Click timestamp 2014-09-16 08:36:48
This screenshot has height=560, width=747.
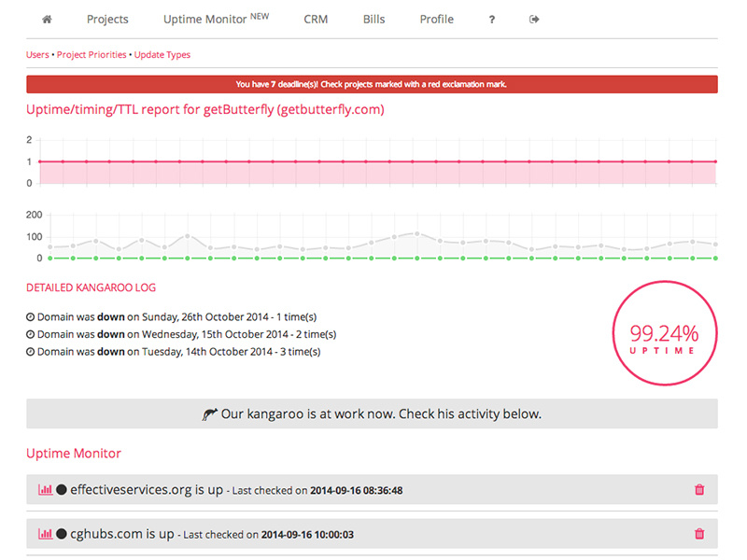click(357, 491)
